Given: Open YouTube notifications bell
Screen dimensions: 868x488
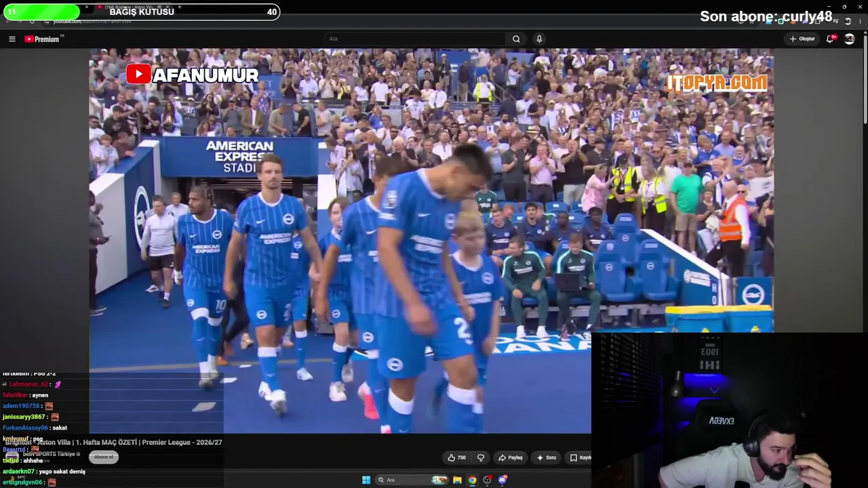Looking at the screenshot, I should [x=830, y=39].
